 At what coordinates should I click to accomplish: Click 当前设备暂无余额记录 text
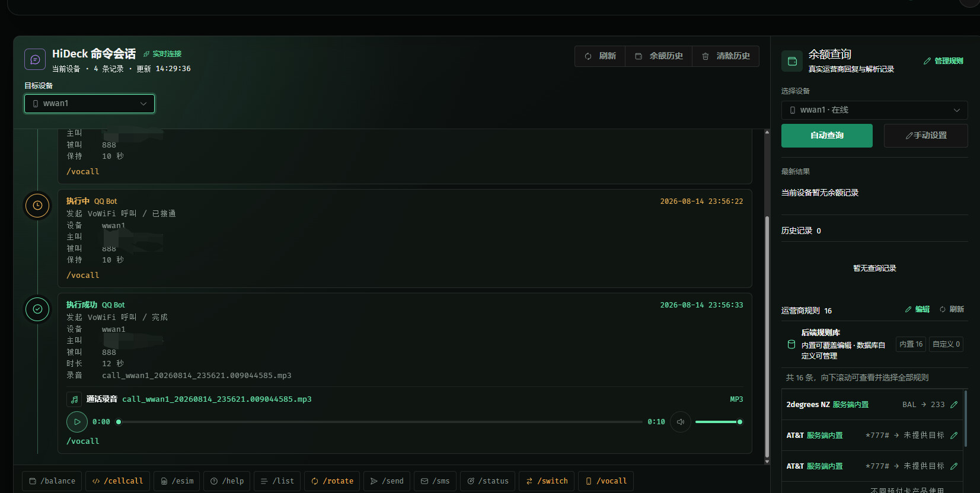(x=820, y=193)
